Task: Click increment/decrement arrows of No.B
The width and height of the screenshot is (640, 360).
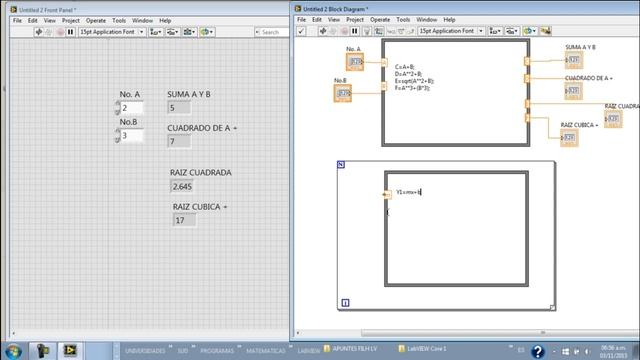Action: click(118, 136)
